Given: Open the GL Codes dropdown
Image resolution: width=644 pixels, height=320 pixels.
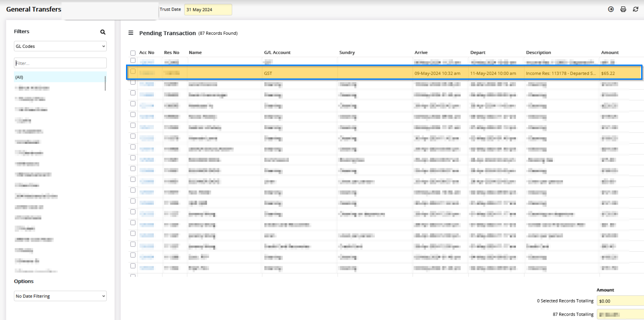Looking at the screenshot, I should (60, 46).
